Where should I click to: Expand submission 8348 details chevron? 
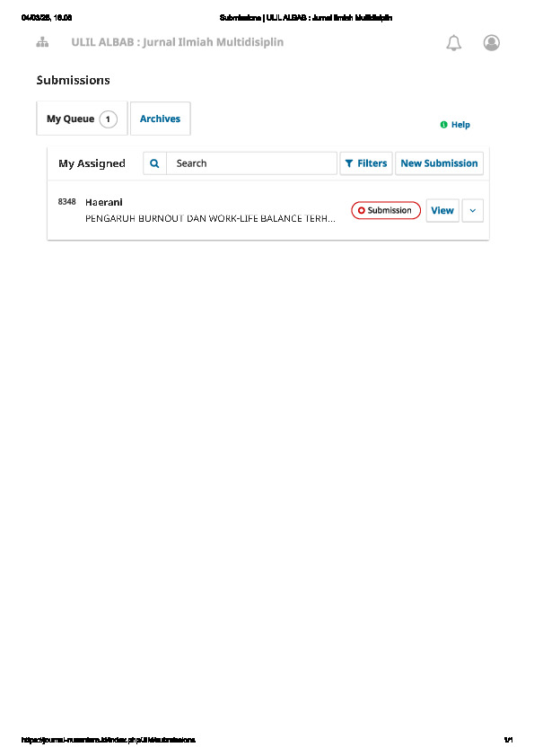pyautogui.click(x=472, y=211)
